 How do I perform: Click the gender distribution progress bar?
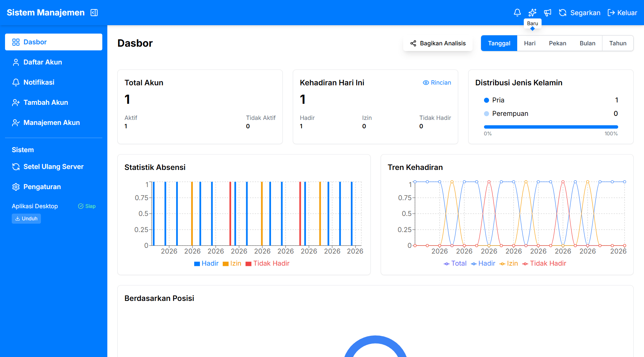[550, 127]
